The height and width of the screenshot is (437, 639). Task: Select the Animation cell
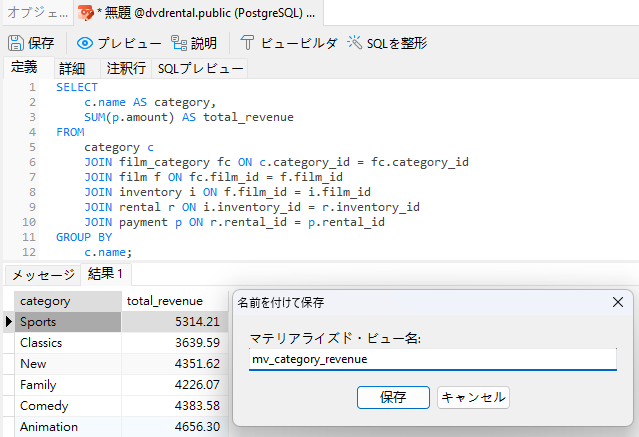[x=68, y=427]
